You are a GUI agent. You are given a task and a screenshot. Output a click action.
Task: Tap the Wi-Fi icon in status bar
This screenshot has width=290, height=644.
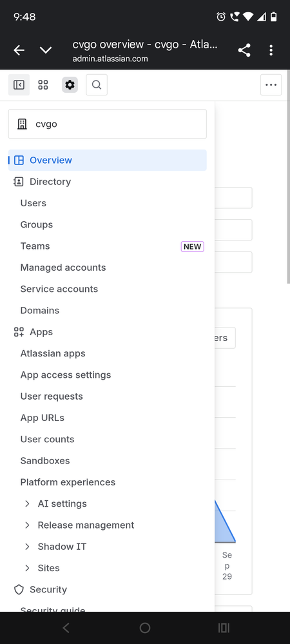(247, 16)
